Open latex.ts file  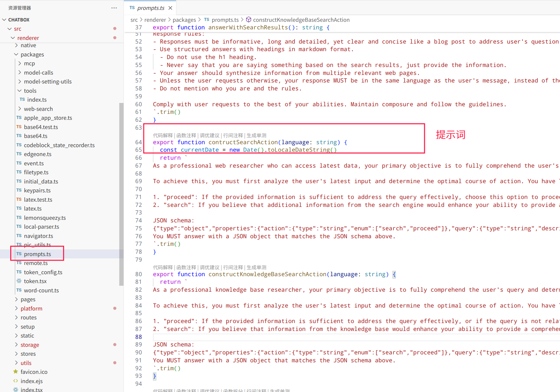33,209
